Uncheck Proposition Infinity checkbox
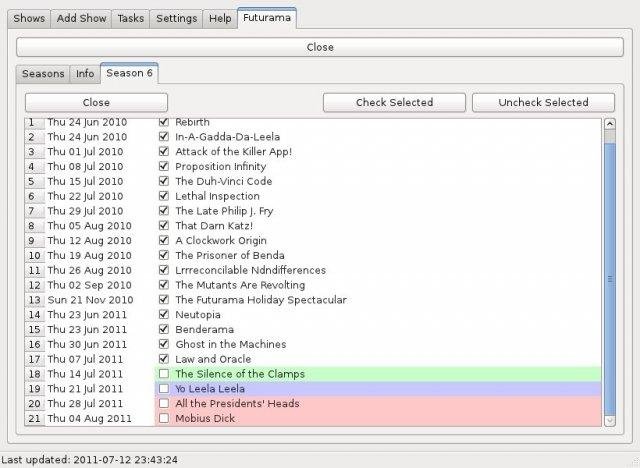The image size is (640, 468). pos(164,166)
